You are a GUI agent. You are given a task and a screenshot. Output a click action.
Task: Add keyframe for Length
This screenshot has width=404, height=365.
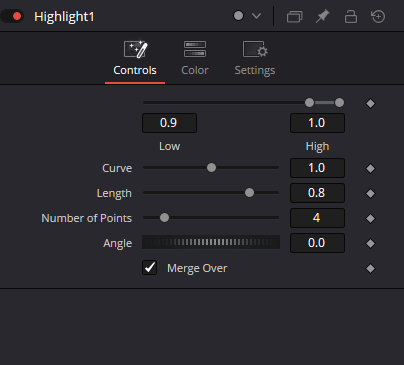point(370,194)
